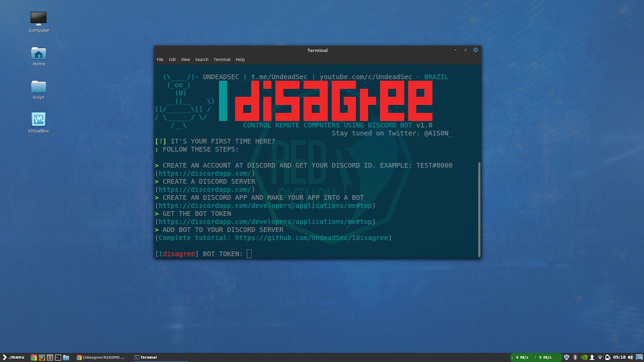Click the upload speed network monitor
The width and height of the screenshot is (644, 362).
click(543, 357)
